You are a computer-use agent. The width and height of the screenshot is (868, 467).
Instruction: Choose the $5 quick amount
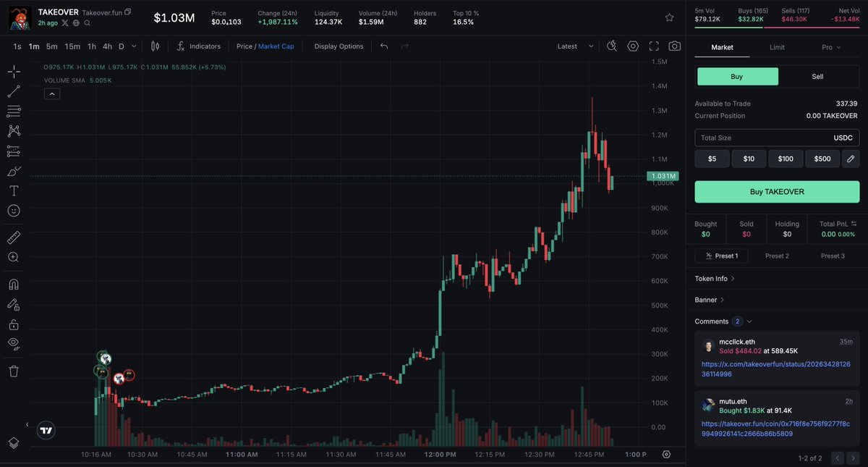[x=712, y=159]
